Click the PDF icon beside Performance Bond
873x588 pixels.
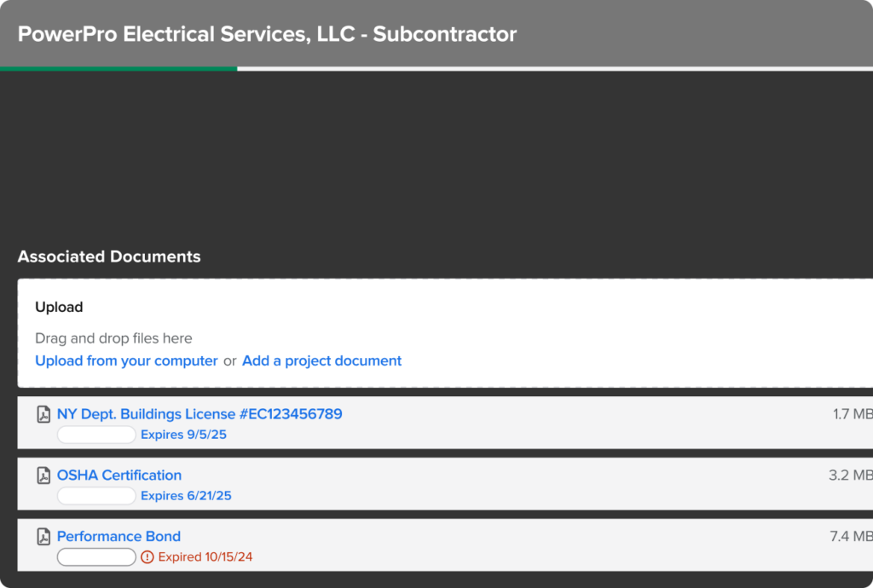(43, 536)
